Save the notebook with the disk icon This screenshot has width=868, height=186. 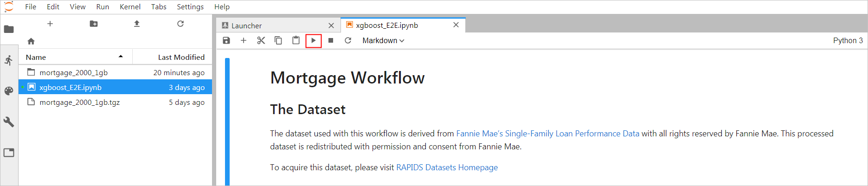tap(226, 40)
